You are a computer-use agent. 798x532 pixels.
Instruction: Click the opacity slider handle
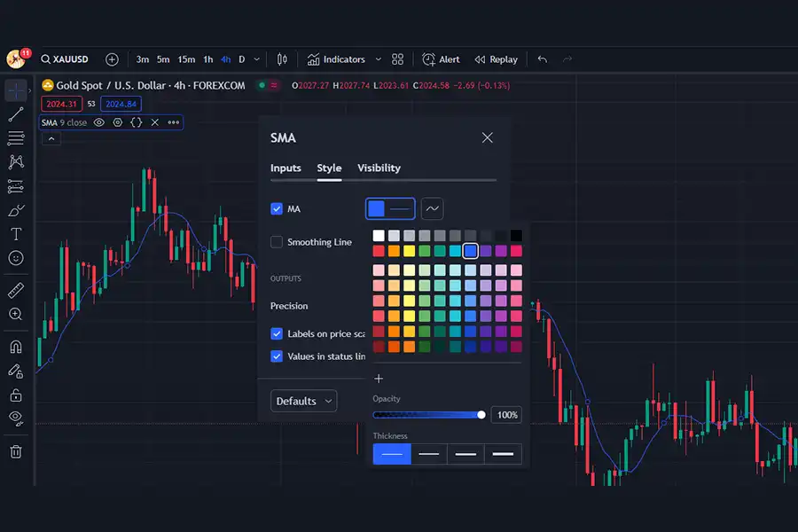click(x=481, y=415)
